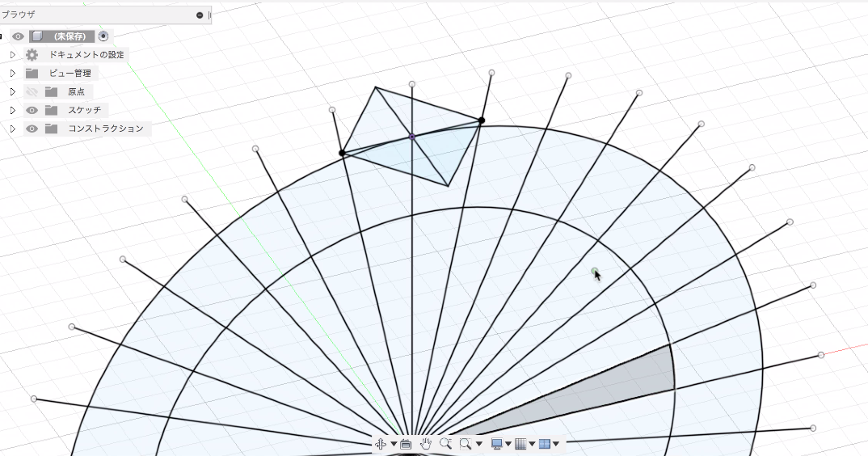Open the Orbit type dropdown arrow
The width and height of the screenshot is (868, 456).
394,444
